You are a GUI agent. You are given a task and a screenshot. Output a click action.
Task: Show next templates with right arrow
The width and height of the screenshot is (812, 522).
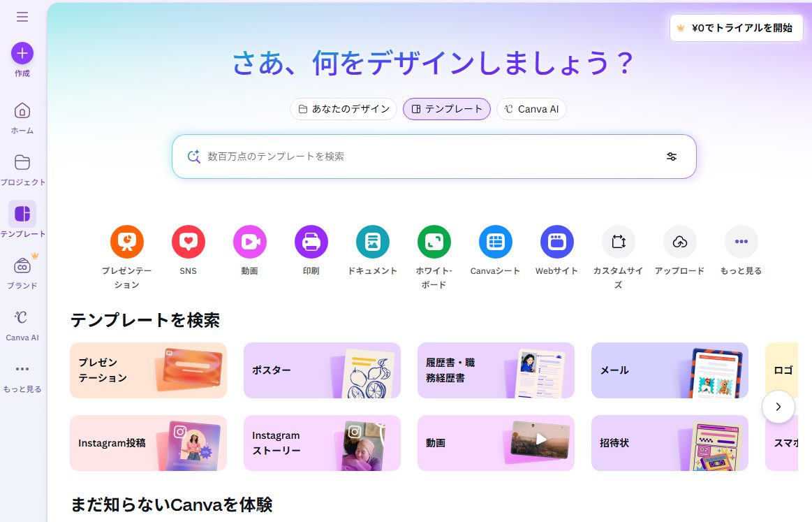[x=778, y=407]
